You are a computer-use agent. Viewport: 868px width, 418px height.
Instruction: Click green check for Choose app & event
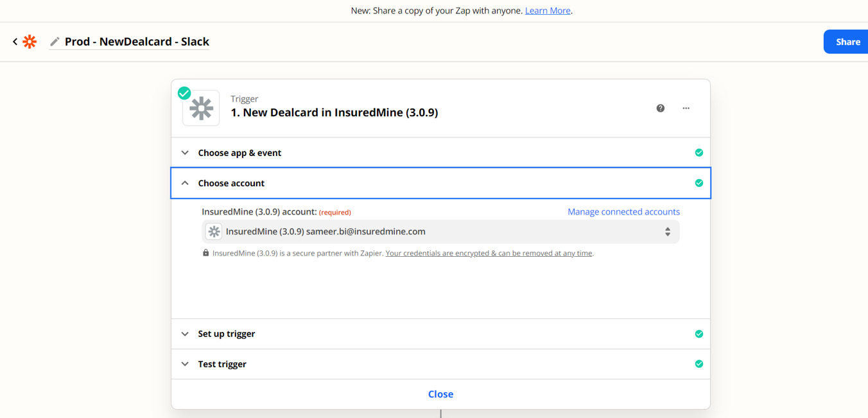pos(699,153)
